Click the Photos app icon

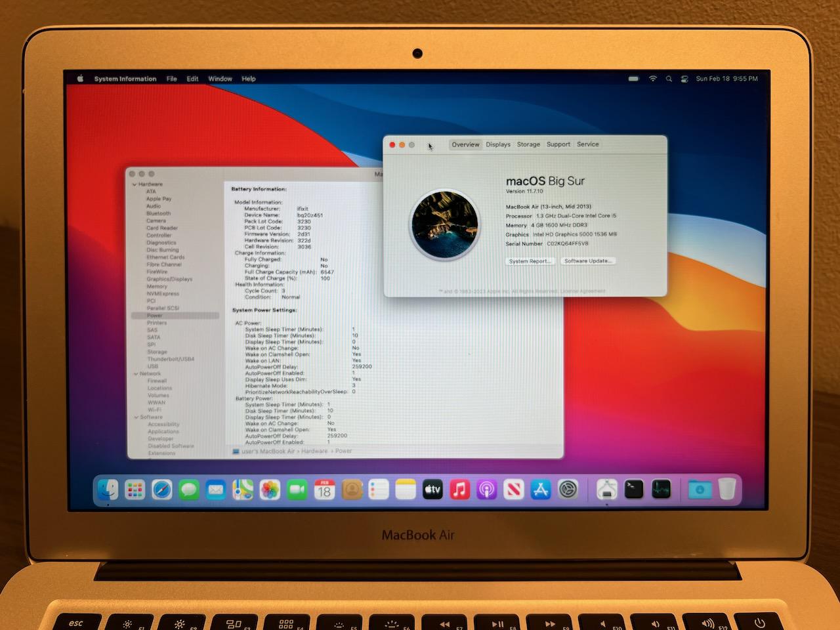270,490
